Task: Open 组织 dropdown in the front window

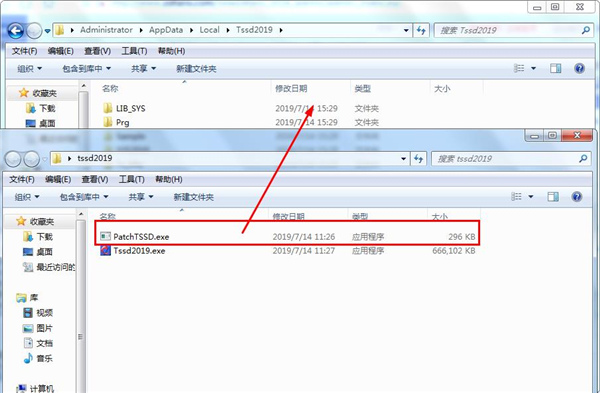Action: [x=27, y=197]
